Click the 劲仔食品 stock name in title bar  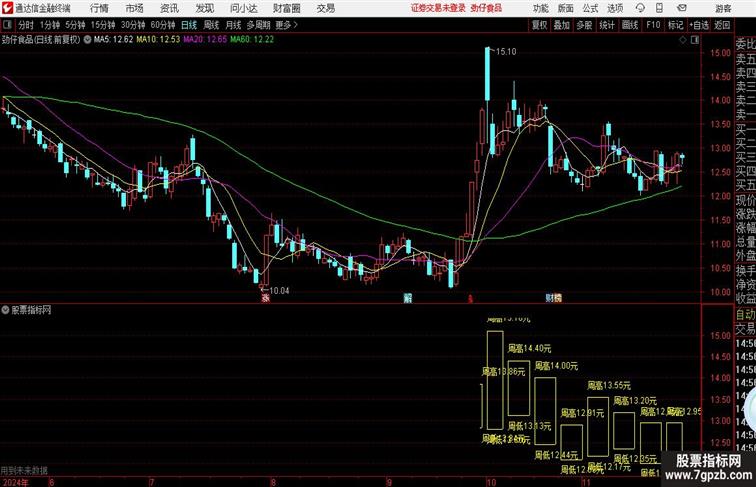click(486, 8)
